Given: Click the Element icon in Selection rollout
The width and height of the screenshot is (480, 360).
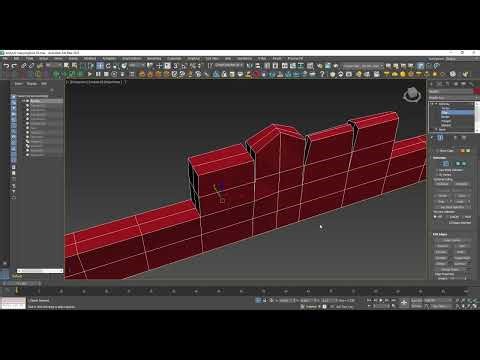Looking at the screenshot, I should coord(464,164).
